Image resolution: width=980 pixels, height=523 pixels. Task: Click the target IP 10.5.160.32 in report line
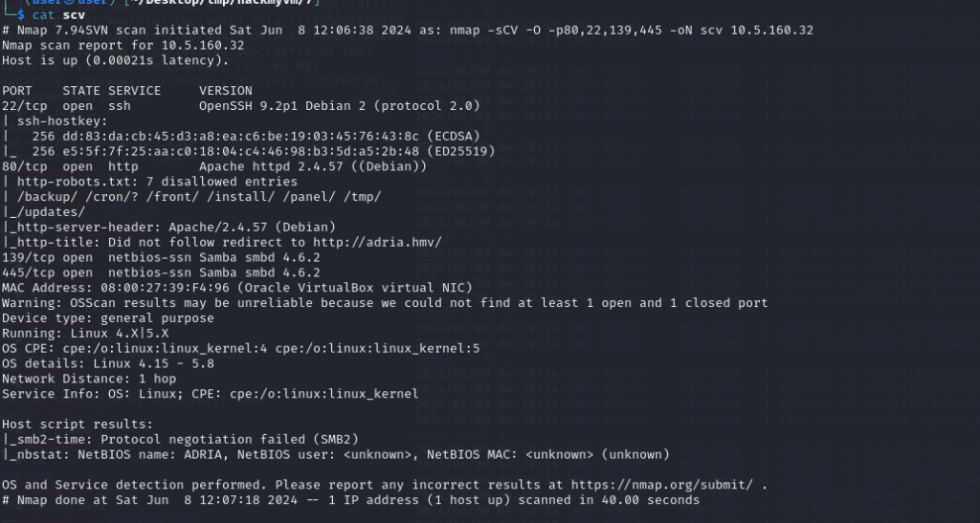click(x=203, y=45)
